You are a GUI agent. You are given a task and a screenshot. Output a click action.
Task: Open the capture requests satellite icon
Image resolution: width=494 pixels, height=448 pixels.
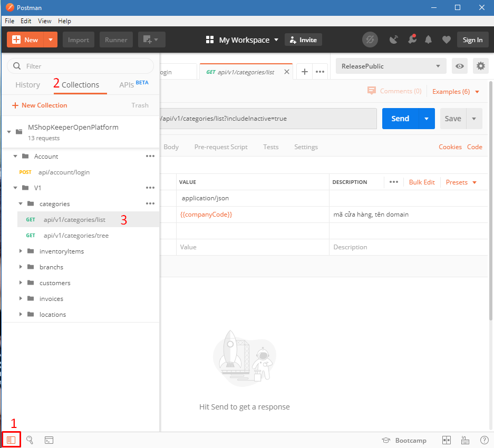pyautogui.click(x=393, y=40)
